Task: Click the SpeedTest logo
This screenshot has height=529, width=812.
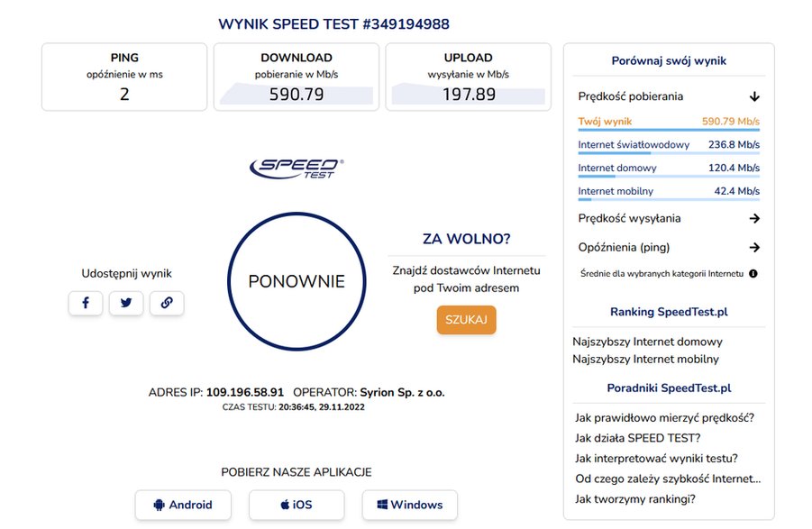Action: (297, 169)
